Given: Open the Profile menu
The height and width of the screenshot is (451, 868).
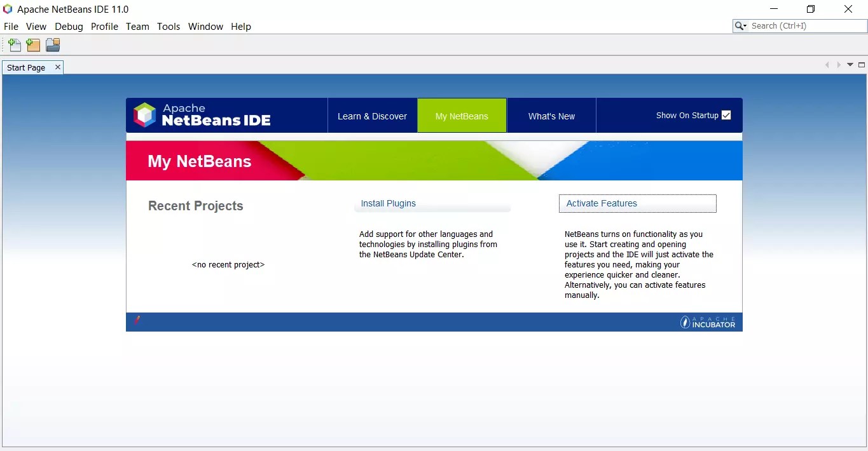Looking at the screenshot, I should tap(104, 27).
